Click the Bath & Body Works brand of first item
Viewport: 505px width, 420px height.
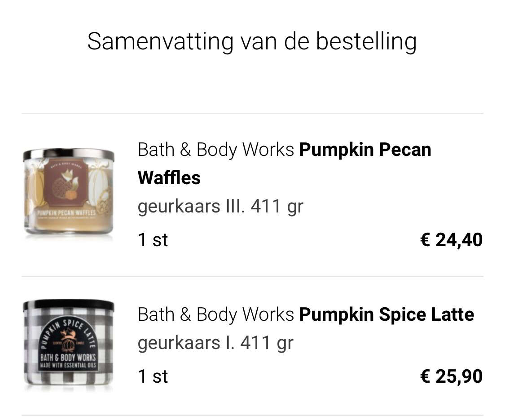(216, 150)
